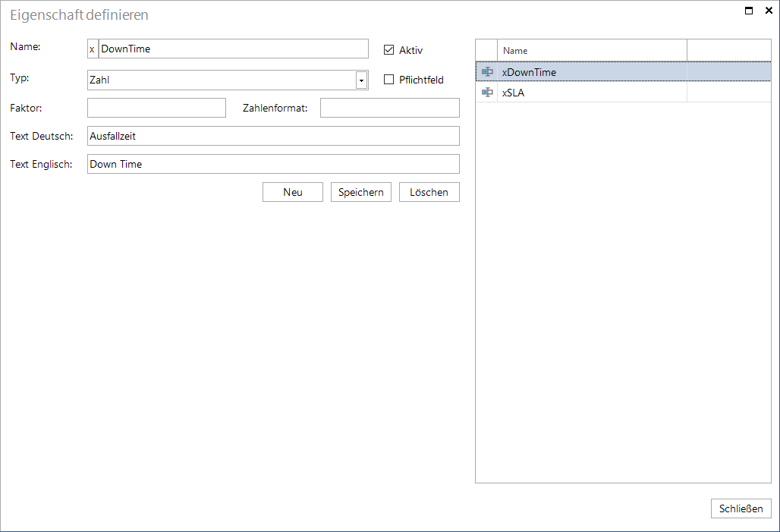Focus the Text Deutsch field with Ausfallzeit
The image size is (780, 532).
274,136
